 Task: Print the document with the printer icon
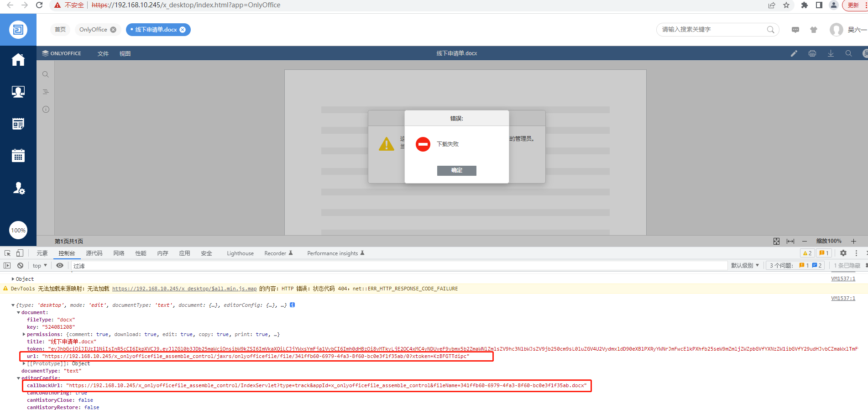[812, 53]
